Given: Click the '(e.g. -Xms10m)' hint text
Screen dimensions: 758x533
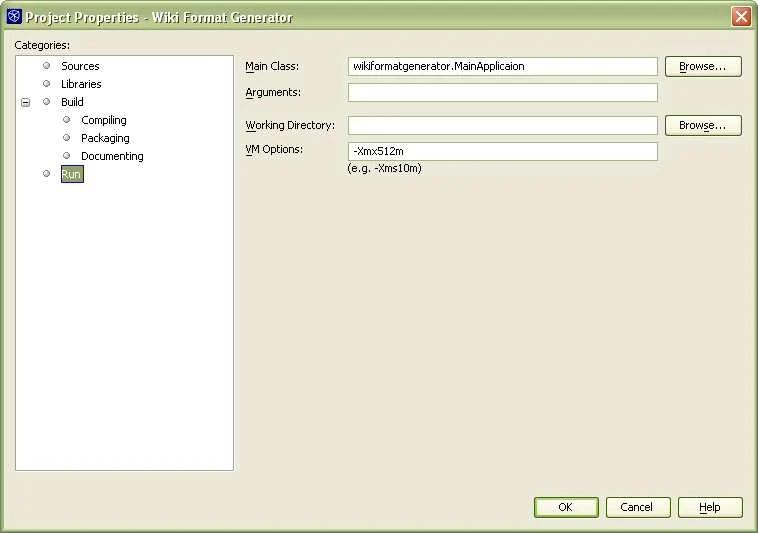Looking at the screenshot, I should coord(384,168).
